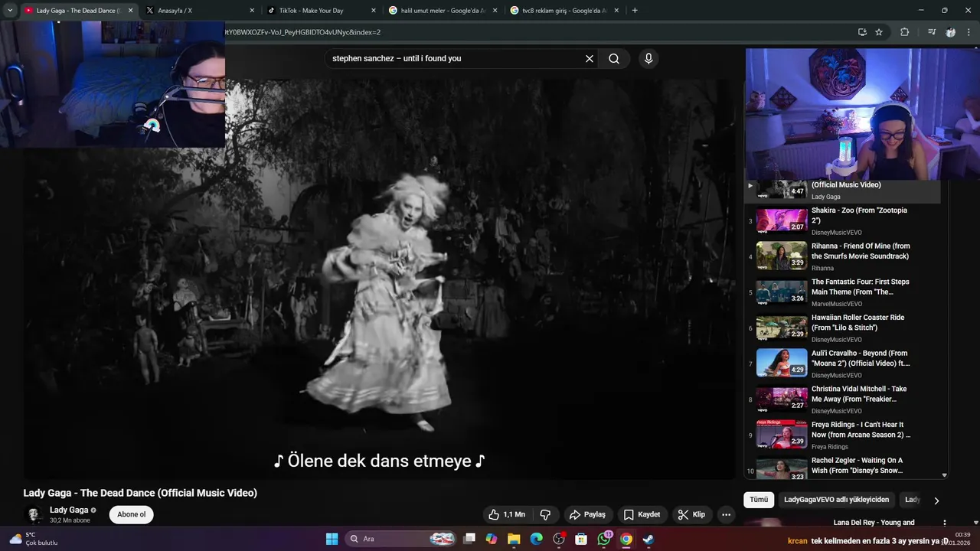Dislike the video with thumbs-down
980x551 pixels.
545,514
